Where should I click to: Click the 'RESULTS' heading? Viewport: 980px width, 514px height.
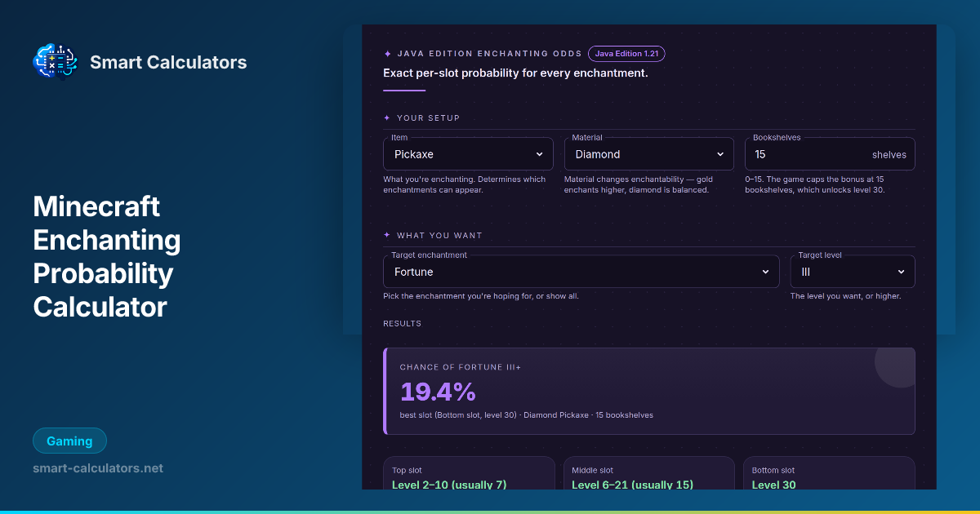pyautogui.click(x=402, y=324)
